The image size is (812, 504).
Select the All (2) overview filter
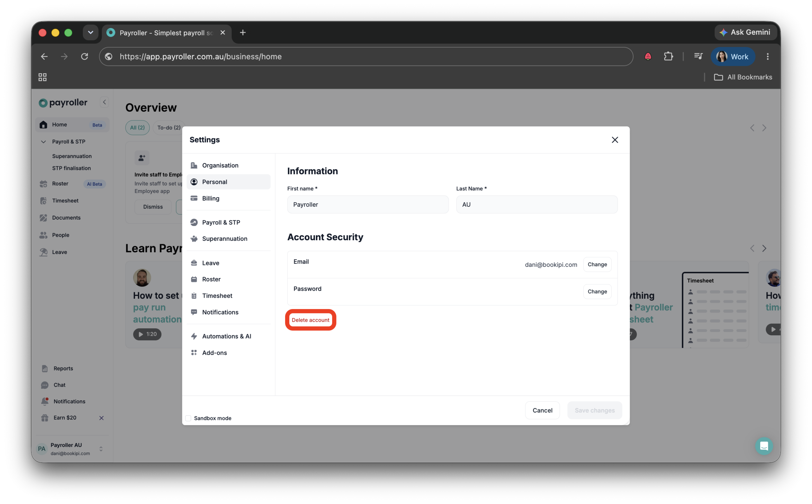pos(137,128)
